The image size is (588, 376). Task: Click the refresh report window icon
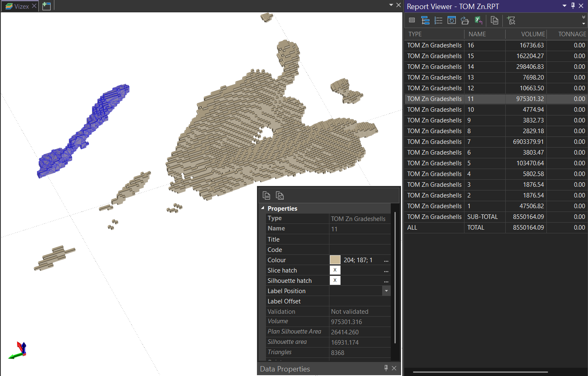tap(452, 20)
